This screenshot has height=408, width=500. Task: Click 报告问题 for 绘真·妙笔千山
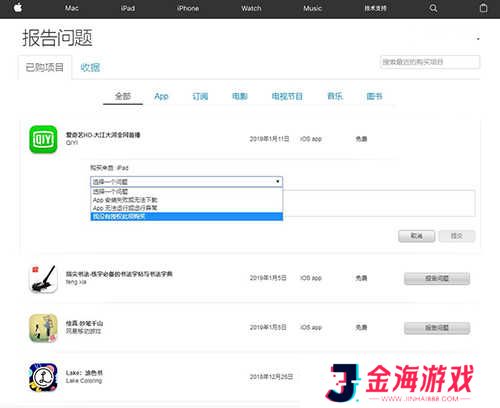coord(437,328)
